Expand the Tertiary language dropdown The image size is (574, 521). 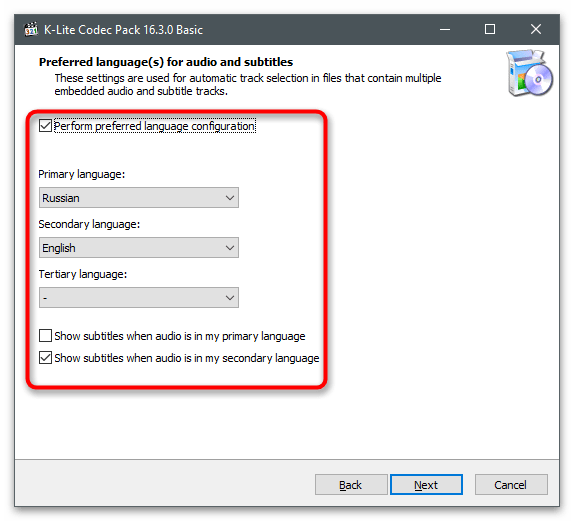tap(139, 298)
